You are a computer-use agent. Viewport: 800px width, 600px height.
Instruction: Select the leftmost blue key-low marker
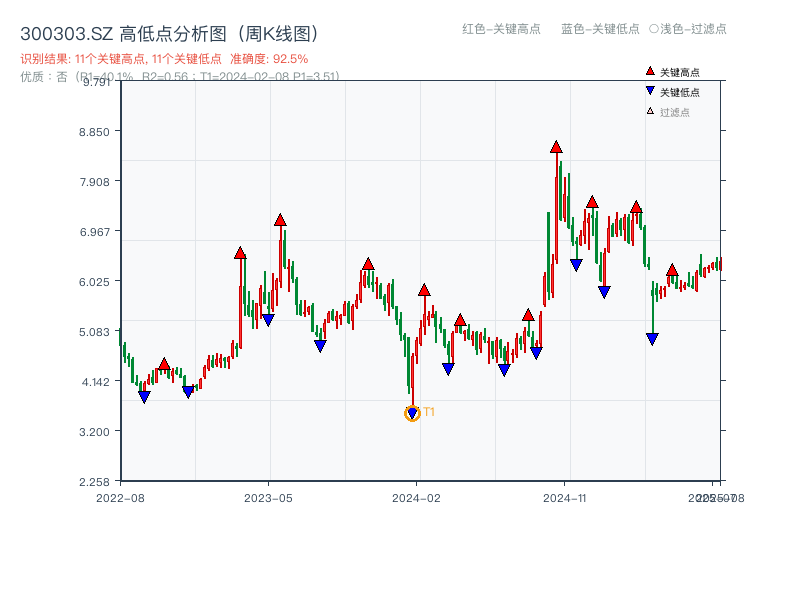(144, 396)
